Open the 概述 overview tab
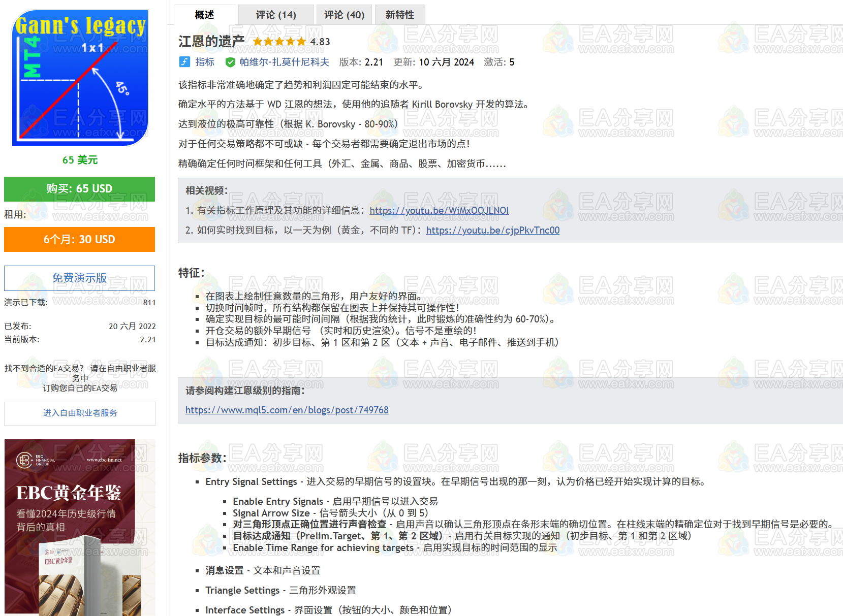843x616 pixels. (204, 15)
